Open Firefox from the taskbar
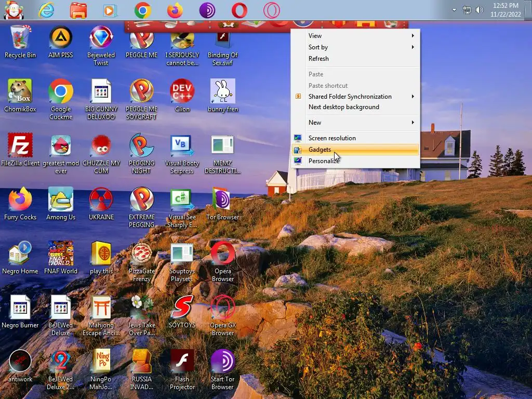This screenshot has width=532, height=399. (175, 10)
